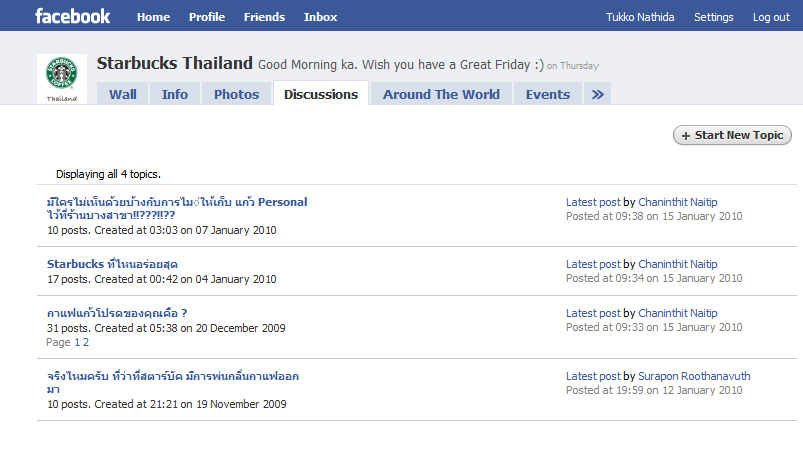Viewport: 803px width, 456px height.
Task: Switch to the Photos tab
Action: pos(236,94)
